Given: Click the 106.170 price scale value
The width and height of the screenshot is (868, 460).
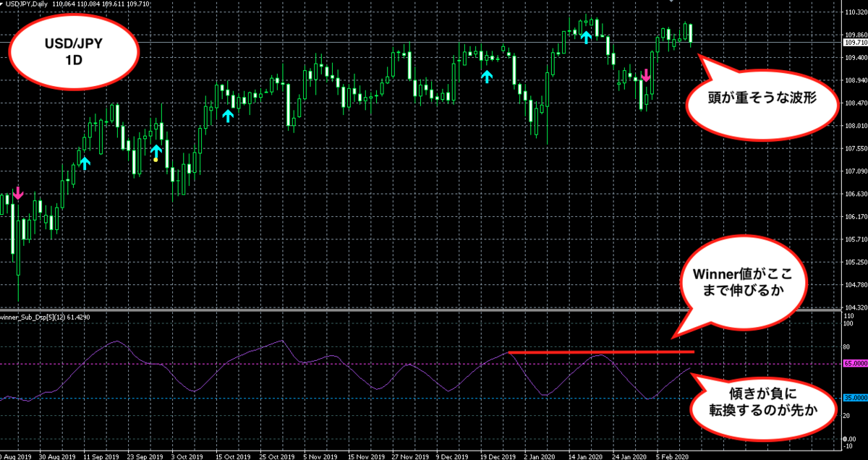Looking at the screenshot, I should (855, 217).
